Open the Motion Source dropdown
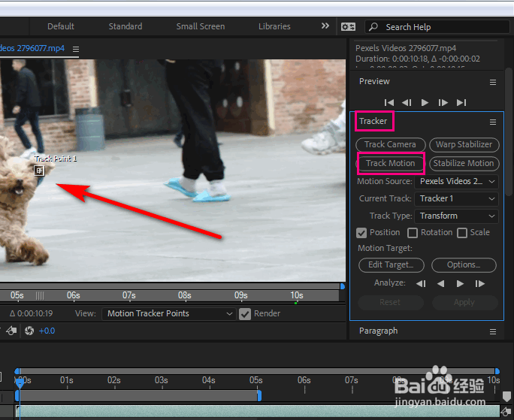Viewport: 514px width, 420px height. pos(456,182)
